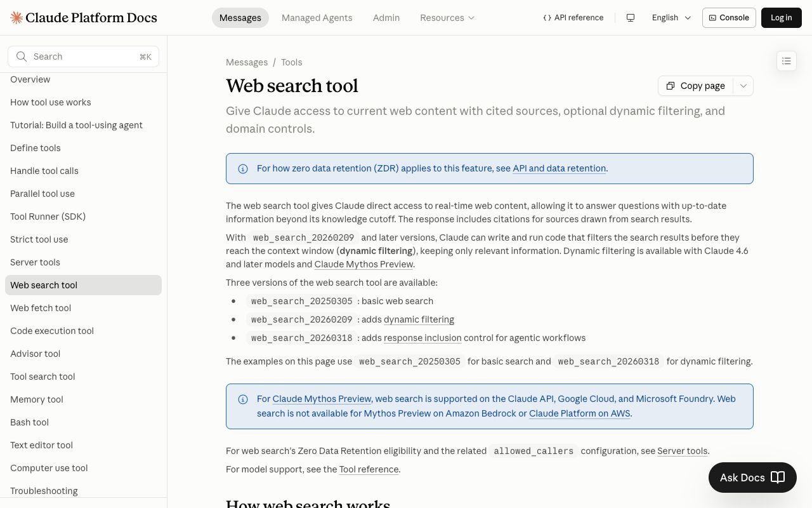Toggle the theme monitor icon
The width and height of the screenshot is (812, 508).
(631, 18)
